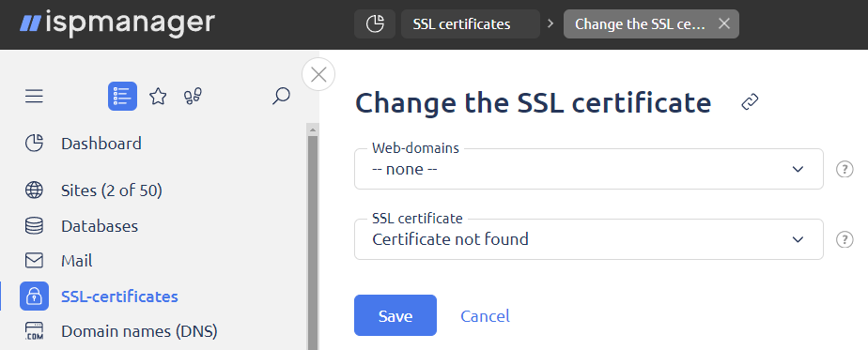Click the globe icon next to Sites
Viewport: 868px width, 350px height.
35,190
